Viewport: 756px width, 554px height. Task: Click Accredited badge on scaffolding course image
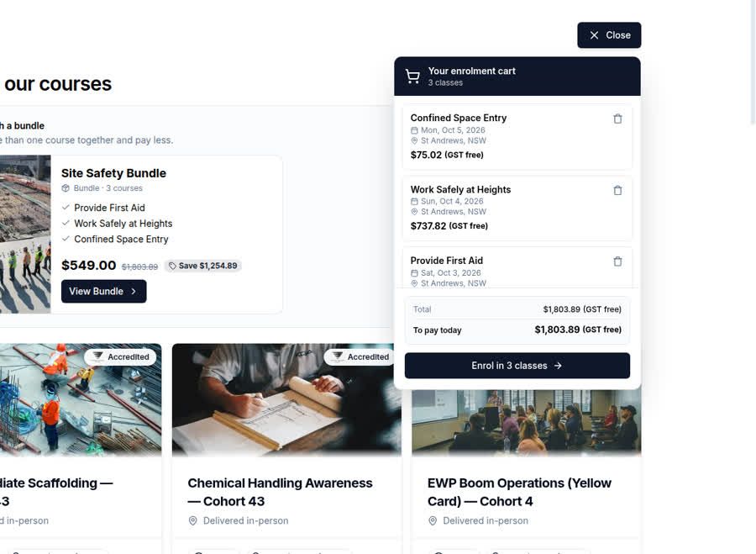[x=120, y=356]
